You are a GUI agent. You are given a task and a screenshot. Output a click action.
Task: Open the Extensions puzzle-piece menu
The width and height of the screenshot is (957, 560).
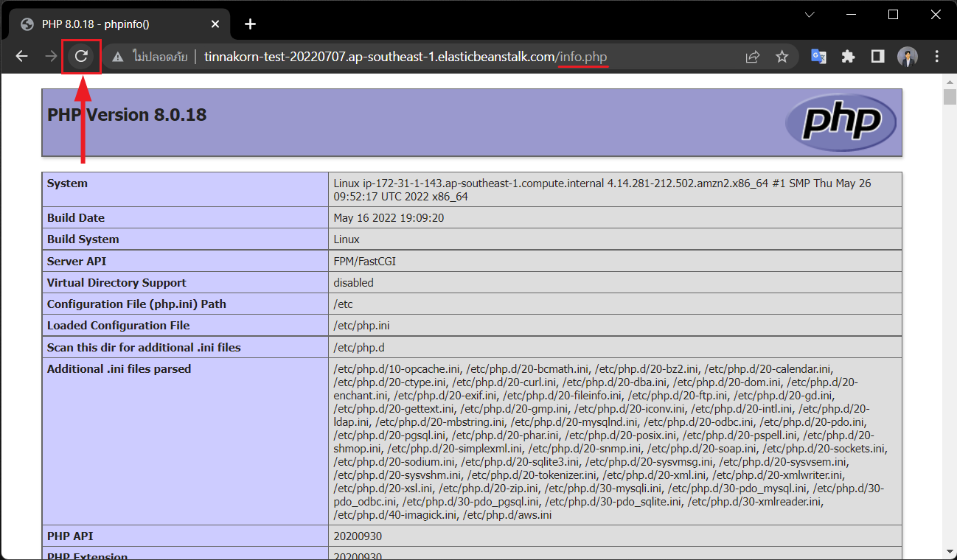848,57
